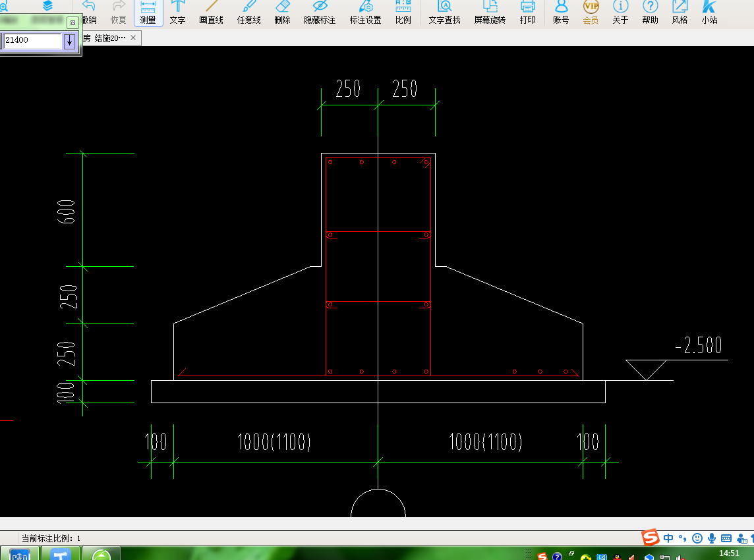Click the 当前标注比例 status text
The width and height of the screenshot is (754, 560).
[51, 538]
